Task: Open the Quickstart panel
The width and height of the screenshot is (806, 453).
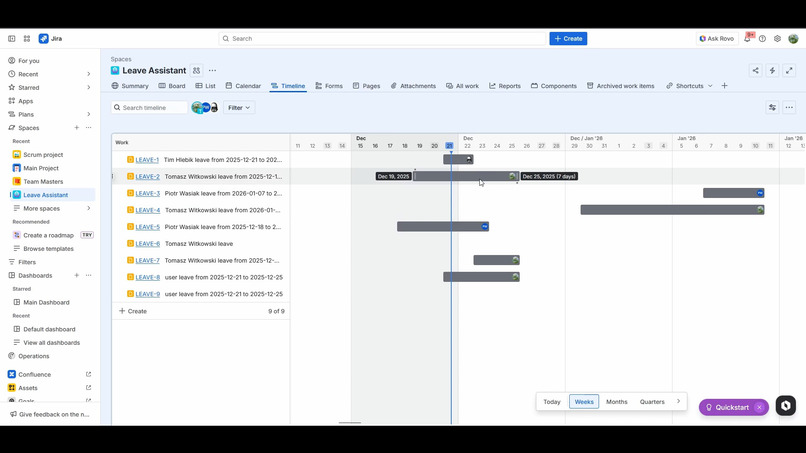Action: pos(727,407)
